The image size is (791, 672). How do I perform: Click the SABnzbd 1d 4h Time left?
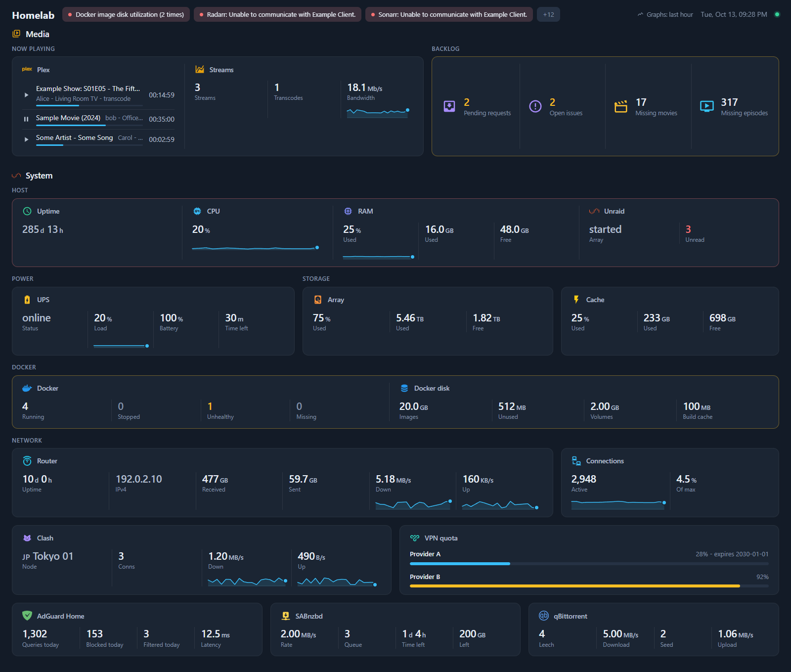(414, 633)
